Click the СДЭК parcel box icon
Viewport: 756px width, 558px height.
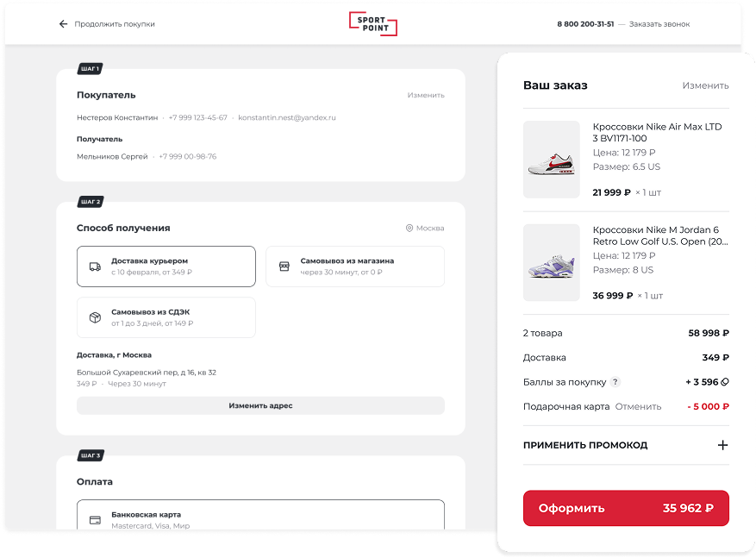click(x=96, y=317)
